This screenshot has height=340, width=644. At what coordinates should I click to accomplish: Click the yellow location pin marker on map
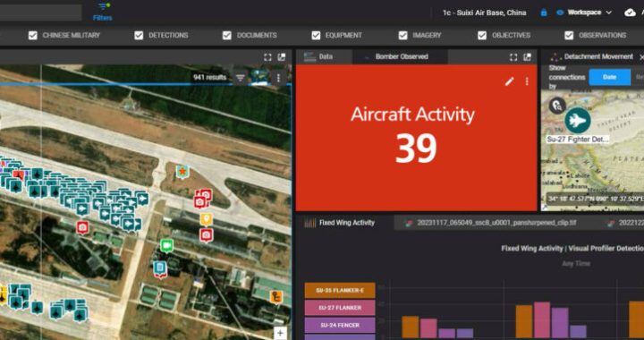pos(206,220)
